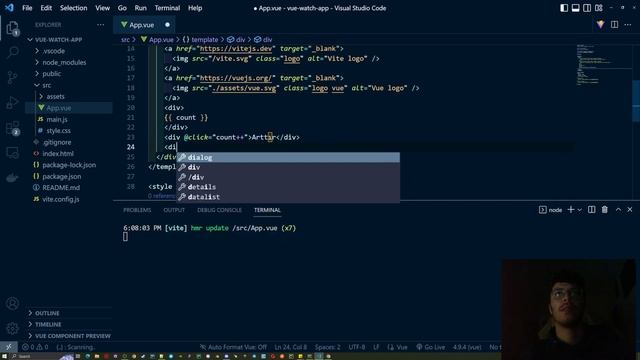Image resolution: width=640 pixels, height=360 pixels.
Task: Start Go Live server
Action: (431, 347)
